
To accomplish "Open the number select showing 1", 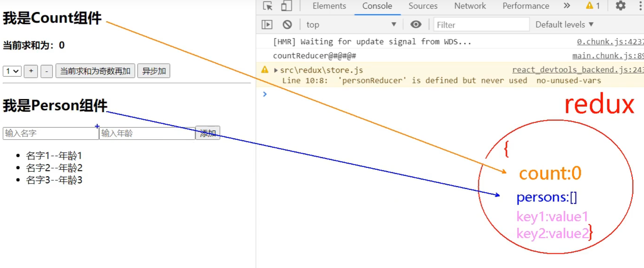I will pyautogui.click(x=12, y=71).
